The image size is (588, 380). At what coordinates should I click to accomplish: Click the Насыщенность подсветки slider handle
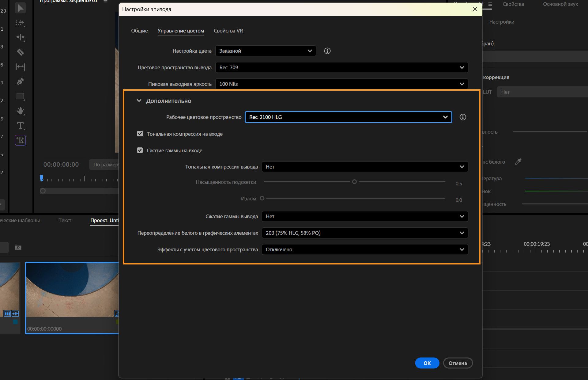click(354, 182)
